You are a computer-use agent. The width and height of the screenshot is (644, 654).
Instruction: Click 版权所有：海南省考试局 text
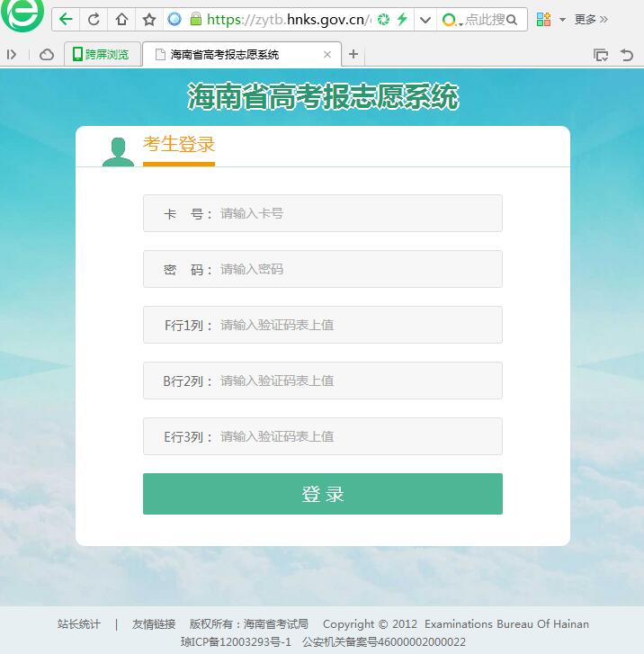[x=248, y=624]
